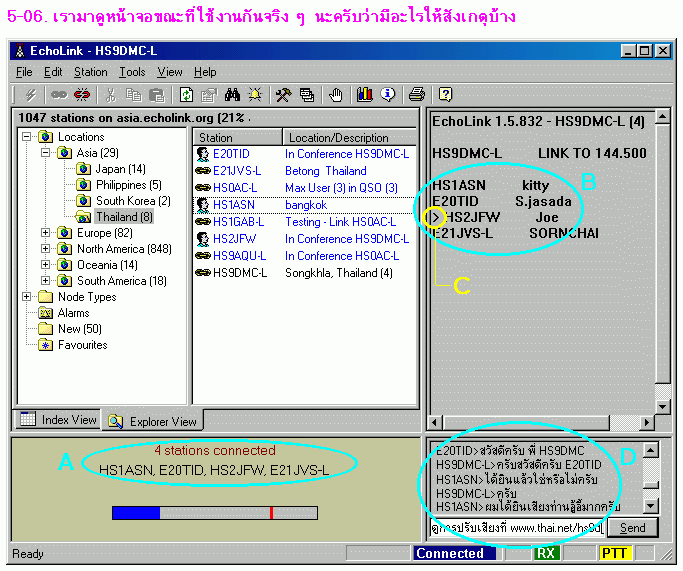683x571 pixels.
Task: Send the chat message with Send button
Action: pyautogui.click(x=632, y=528)
